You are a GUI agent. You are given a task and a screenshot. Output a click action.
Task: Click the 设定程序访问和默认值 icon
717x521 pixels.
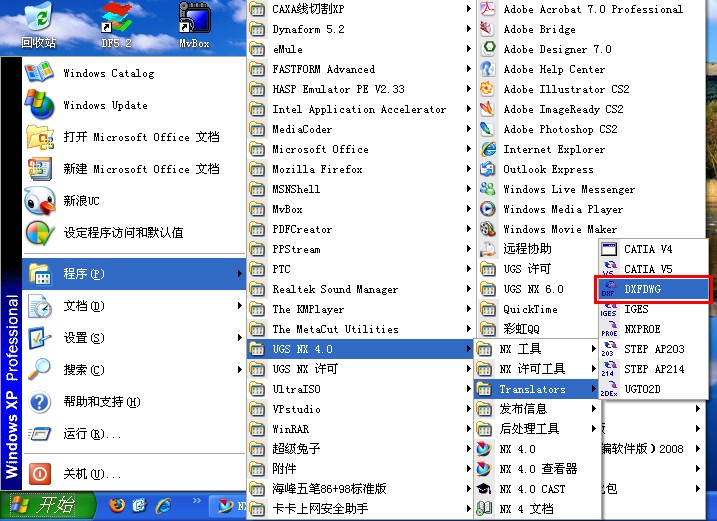tap(40, 233)
